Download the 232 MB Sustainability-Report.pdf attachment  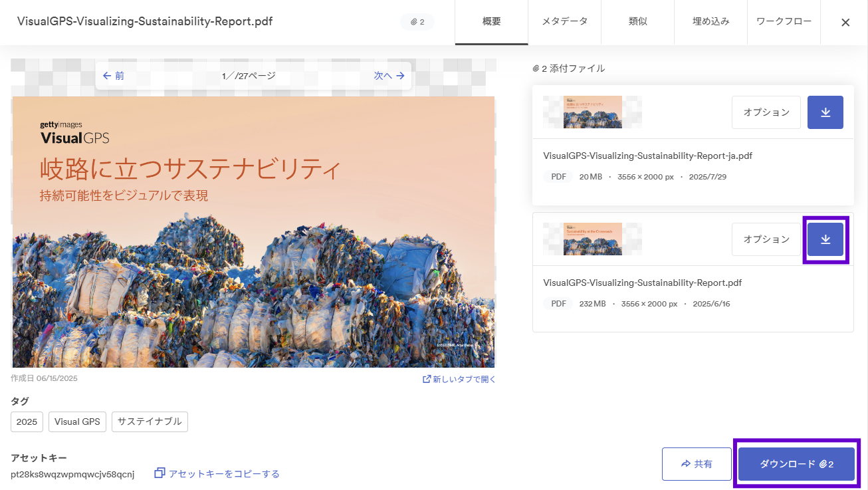(x=825, y=239)
